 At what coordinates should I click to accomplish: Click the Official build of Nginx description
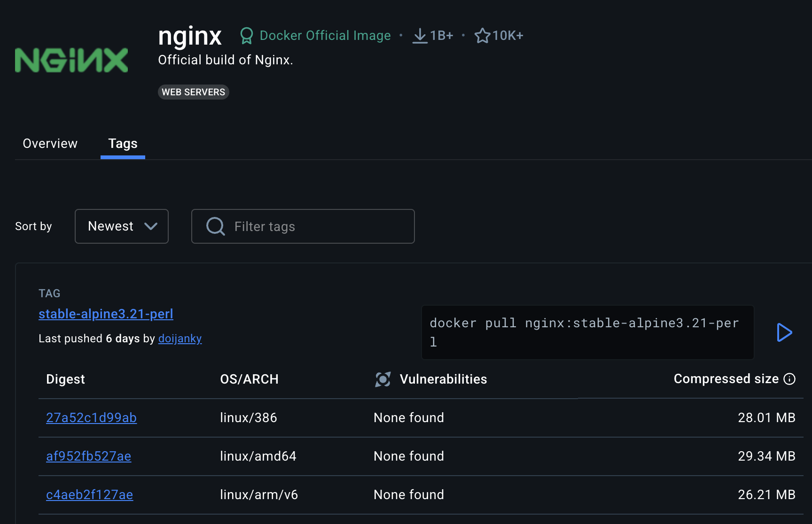(226, 60)
